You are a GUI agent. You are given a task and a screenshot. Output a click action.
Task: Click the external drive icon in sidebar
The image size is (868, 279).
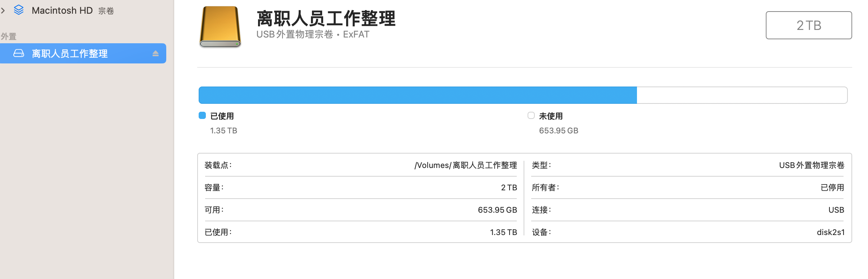19,53
